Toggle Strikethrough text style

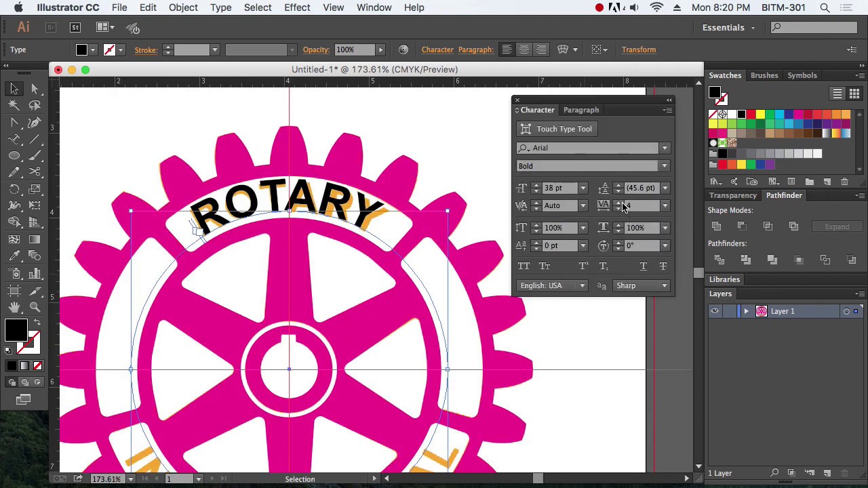pyautogui.click(x=663, y=266)
